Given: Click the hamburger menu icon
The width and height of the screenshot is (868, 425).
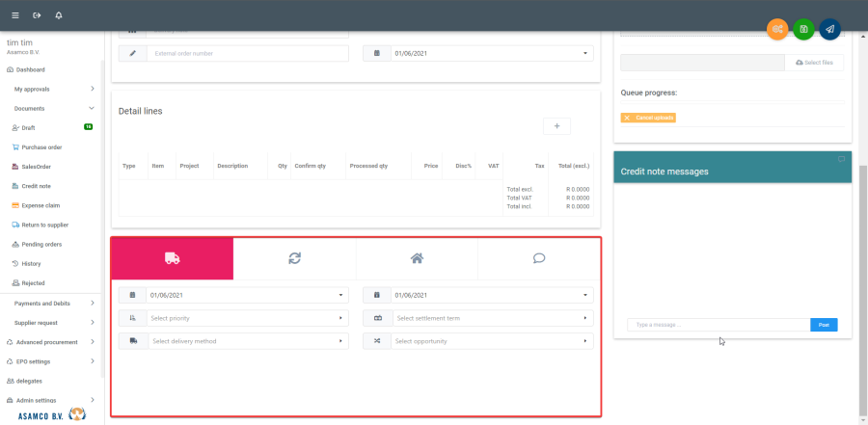Looking at the screenshot, I should [14, 15].
